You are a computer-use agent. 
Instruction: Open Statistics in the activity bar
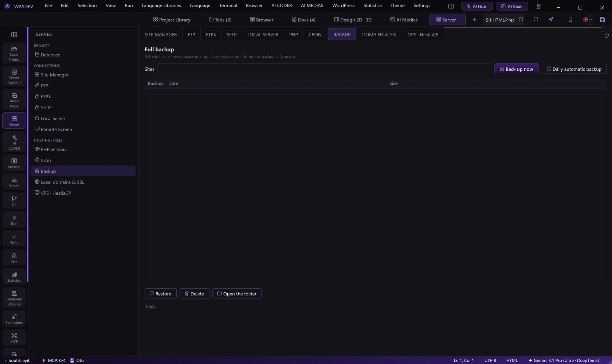pos(14,277)
